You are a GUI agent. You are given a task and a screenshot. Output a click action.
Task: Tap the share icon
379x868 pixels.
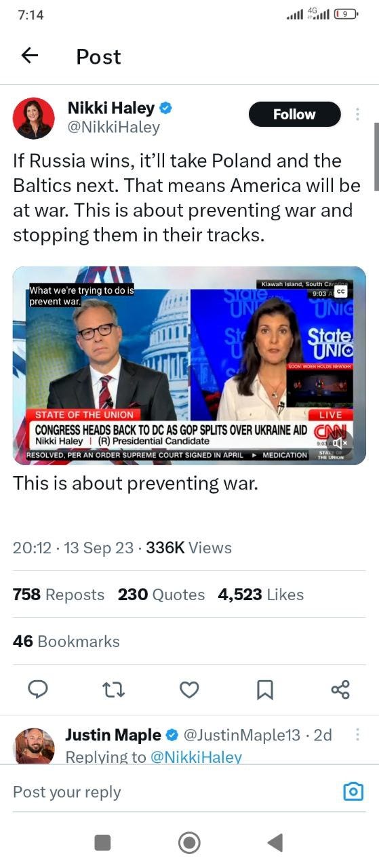tap(340, 690)
